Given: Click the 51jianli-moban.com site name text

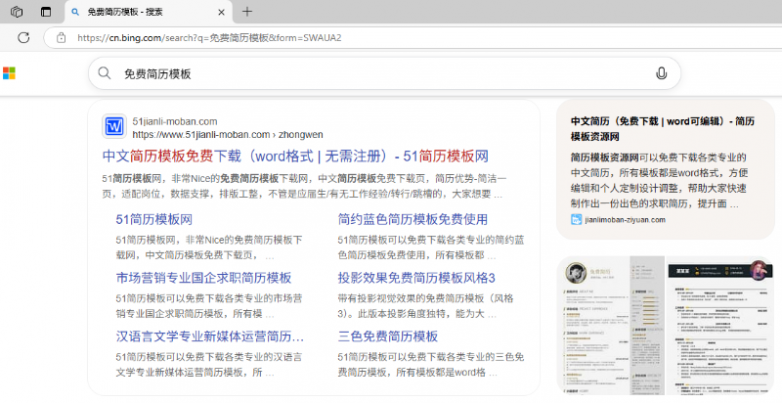Looking at the screenshot, I should pos(175,121).
